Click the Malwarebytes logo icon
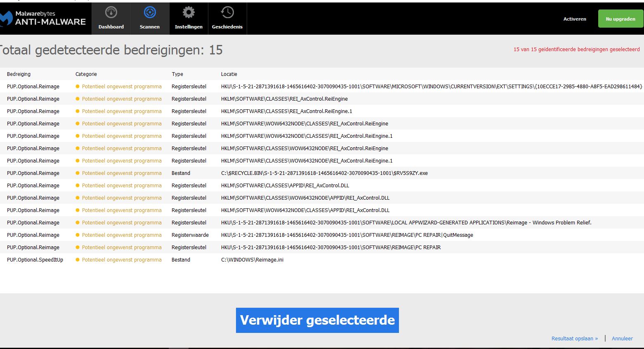The image size is (644, 349). point(6,19)
